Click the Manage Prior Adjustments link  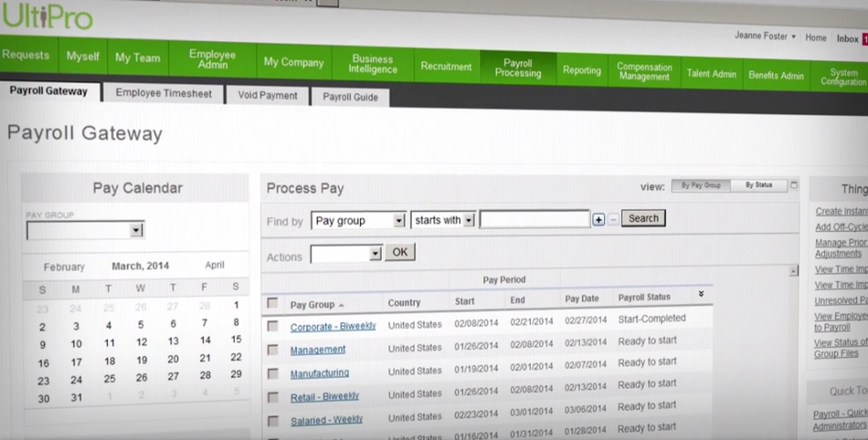(841, 248)
